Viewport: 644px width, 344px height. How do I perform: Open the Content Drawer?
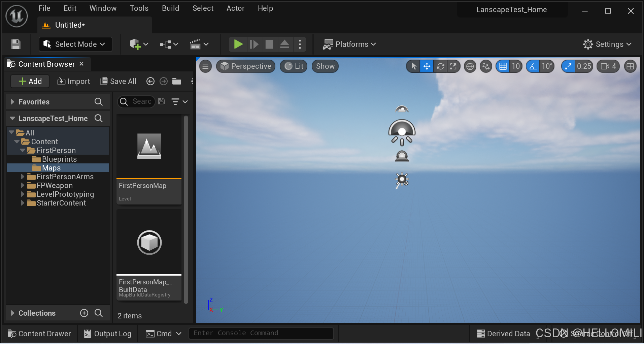click(39, 334)
